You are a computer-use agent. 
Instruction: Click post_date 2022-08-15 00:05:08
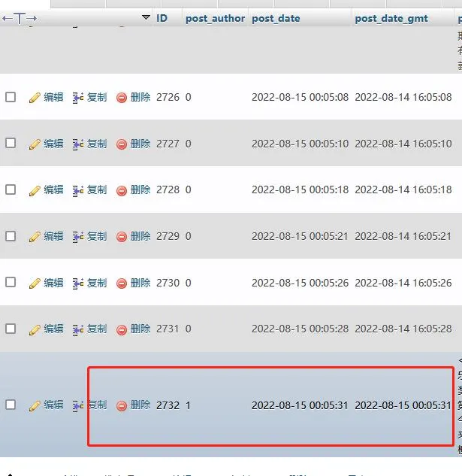tap(300, 97)
